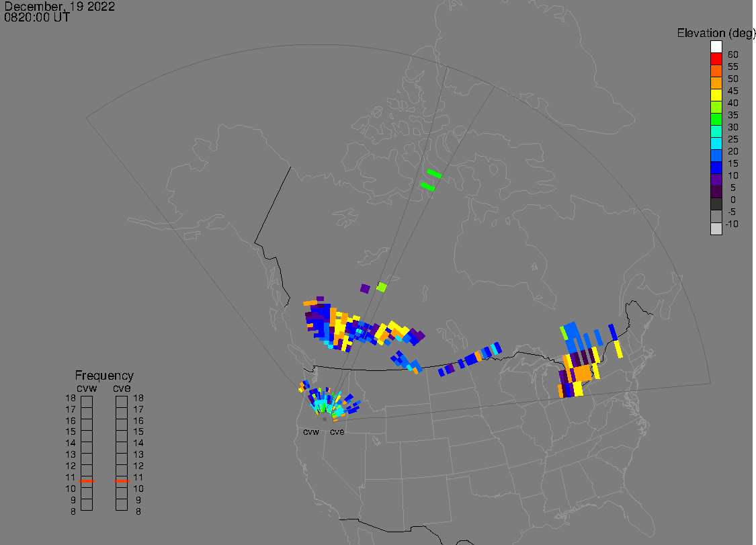Click the '18' label left of cvw column
756x545 pixels.
point(71,399)
